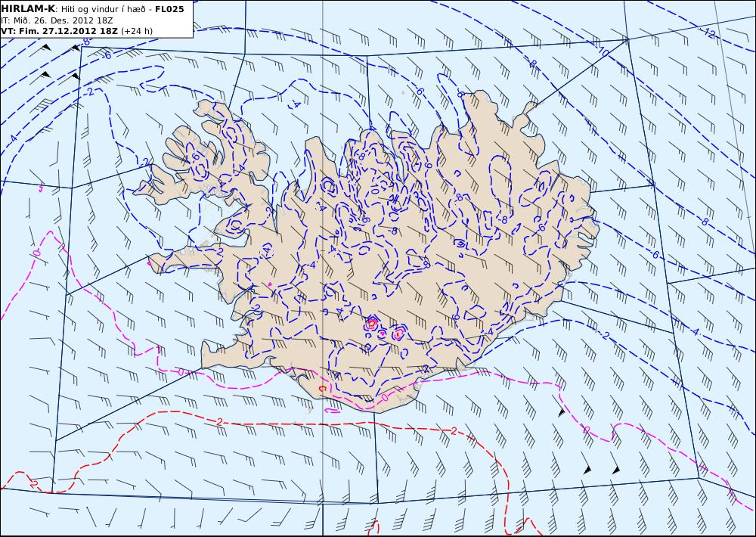The image size is (756, 537).
Task: Click the HIRLAM-K model name in the title
Action: 28,9
